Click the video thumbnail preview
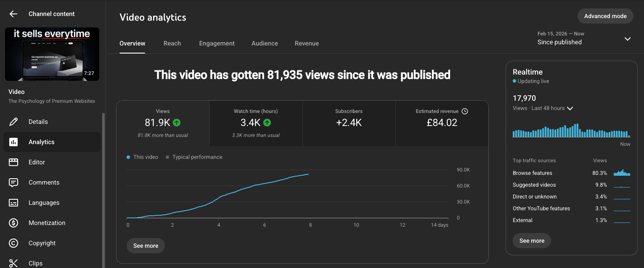This screenshot has height=268, width=644. pyautogui.click(x=52, y=54)
